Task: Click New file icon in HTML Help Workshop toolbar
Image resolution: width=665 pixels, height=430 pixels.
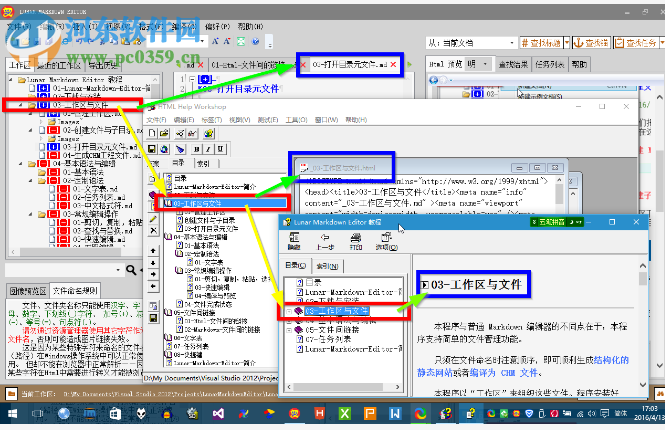Action: 152,134
